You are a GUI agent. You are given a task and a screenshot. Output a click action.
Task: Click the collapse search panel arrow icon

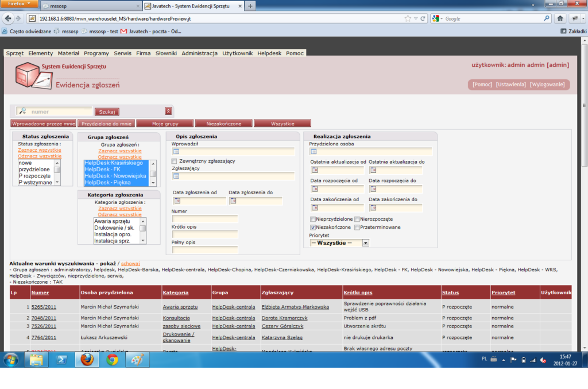pos(168,111)
